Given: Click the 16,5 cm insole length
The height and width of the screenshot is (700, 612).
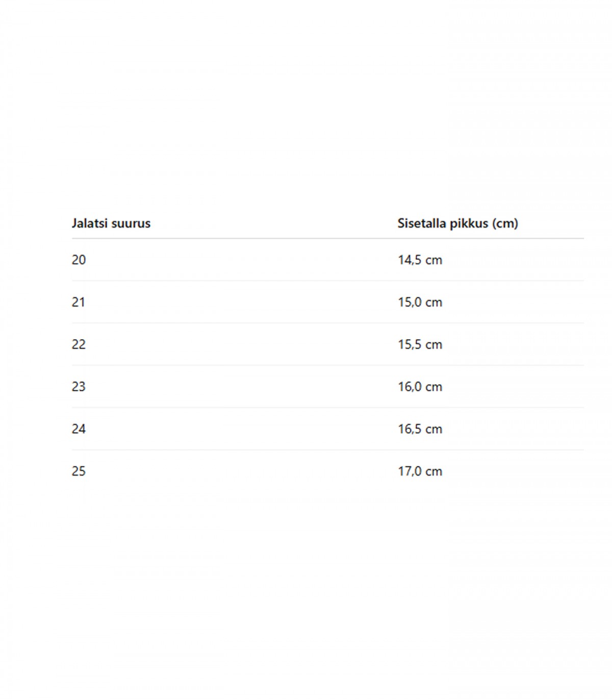Looking at the screenshot, I should click(420, 430).
